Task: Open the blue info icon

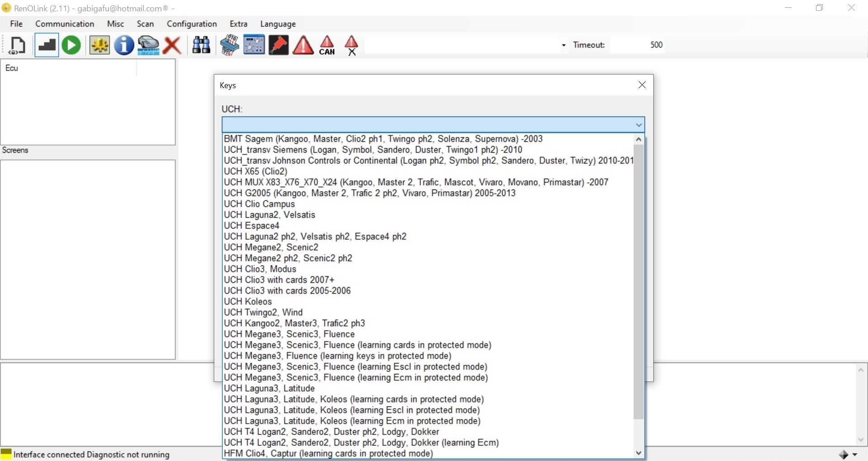Action: point(124,45)
